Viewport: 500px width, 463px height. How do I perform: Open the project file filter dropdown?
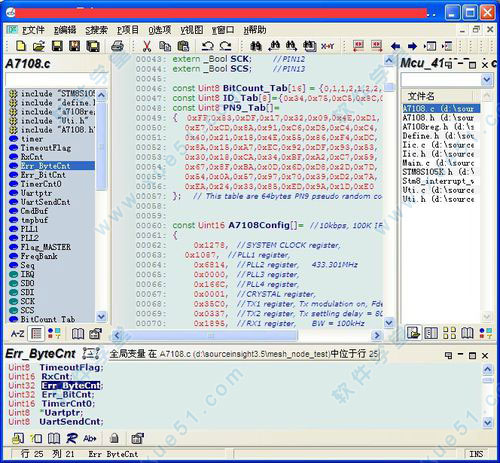coord(487,80)
